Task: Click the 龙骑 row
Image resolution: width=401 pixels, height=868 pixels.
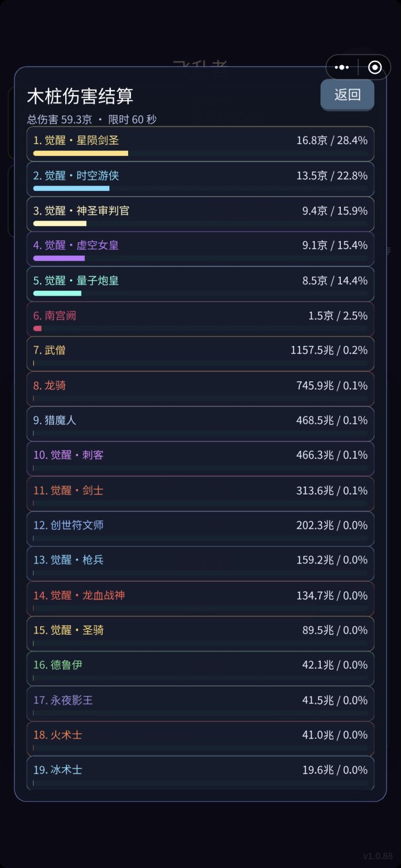Action: (x=200, y=389)
